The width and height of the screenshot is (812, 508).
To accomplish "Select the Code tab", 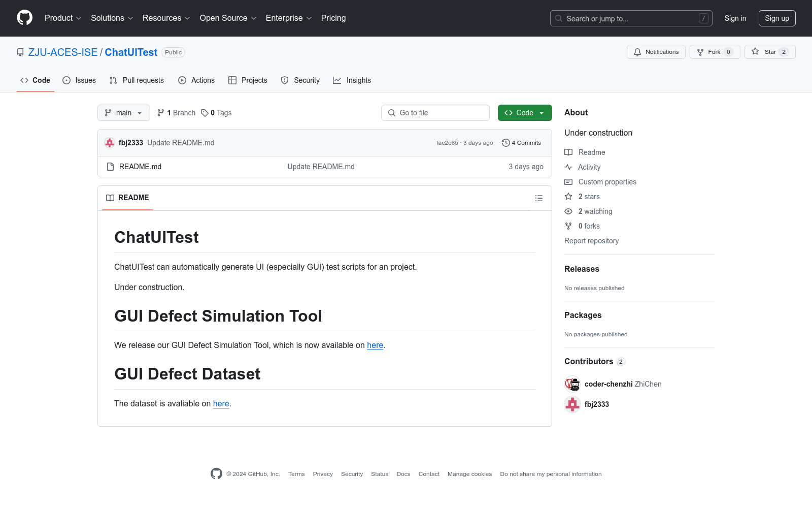I will (36, 80).
